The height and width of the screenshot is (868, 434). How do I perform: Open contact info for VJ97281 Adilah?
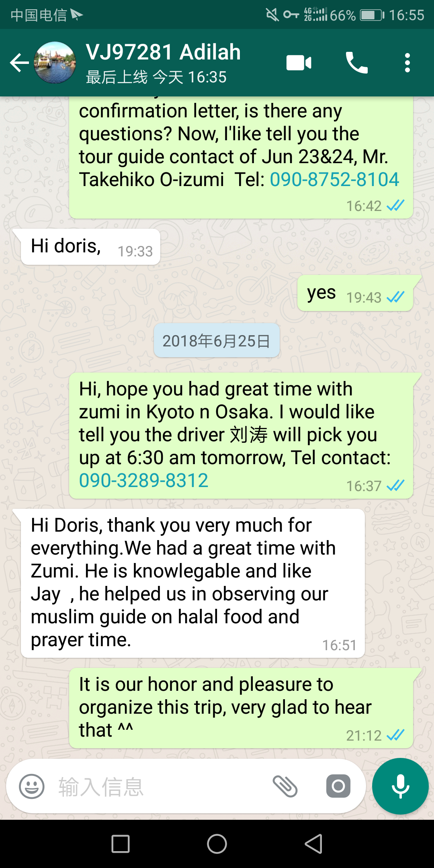(163, 63)
